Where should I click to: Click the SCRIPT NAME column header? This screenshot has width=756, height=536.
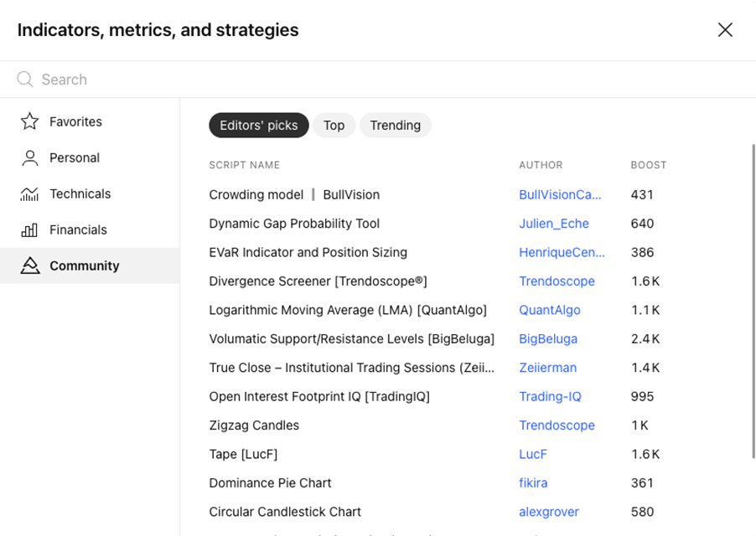[245, 165]
